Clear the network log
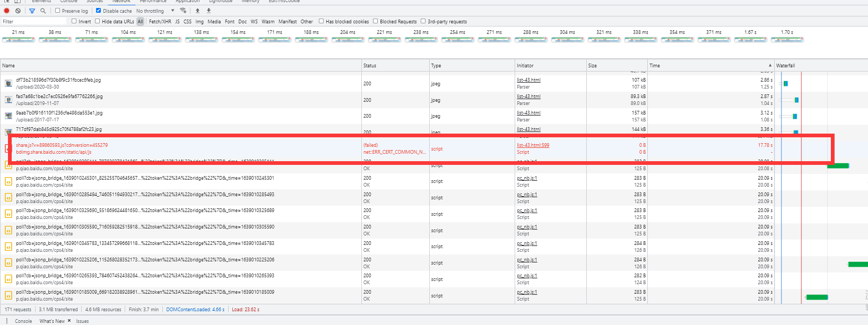 coord(18,11)
